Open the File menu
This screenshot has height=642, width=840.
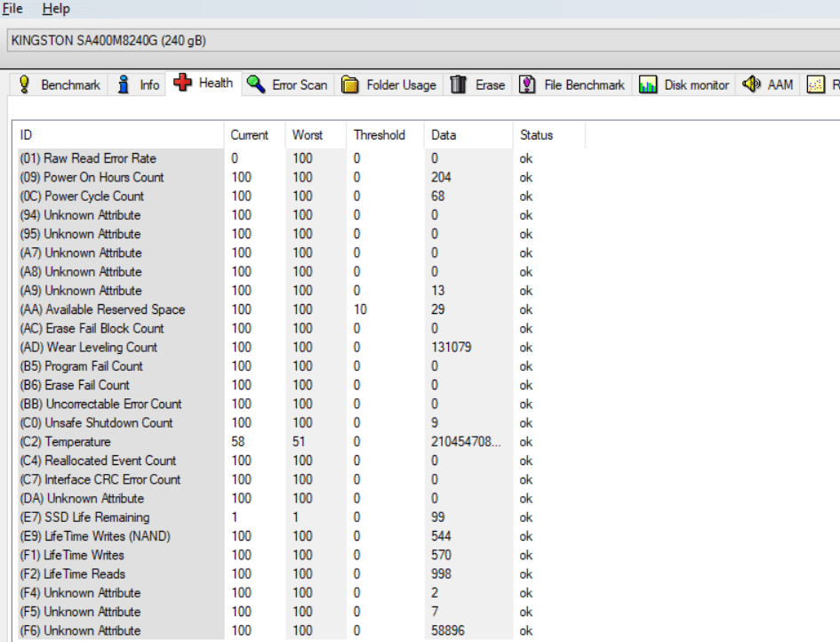(x=12, y=9)
